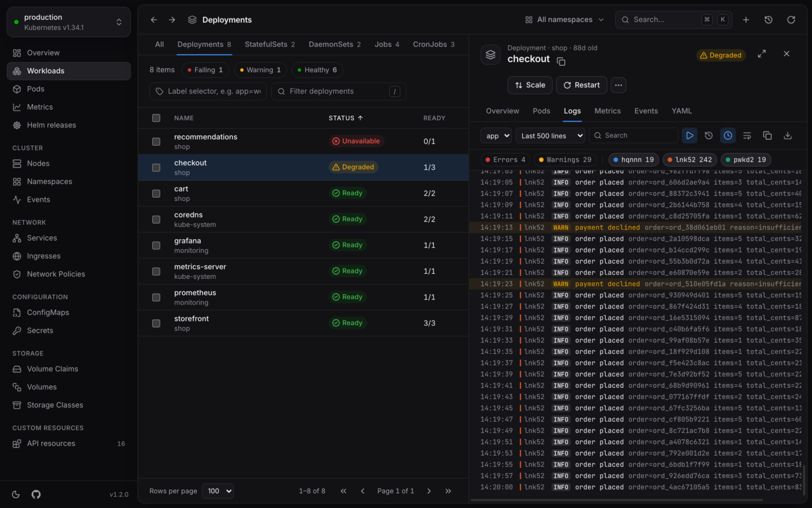Toggle the select-all header checkbox
The width and height of the screenshot is (812, 508).
(156, 118)
